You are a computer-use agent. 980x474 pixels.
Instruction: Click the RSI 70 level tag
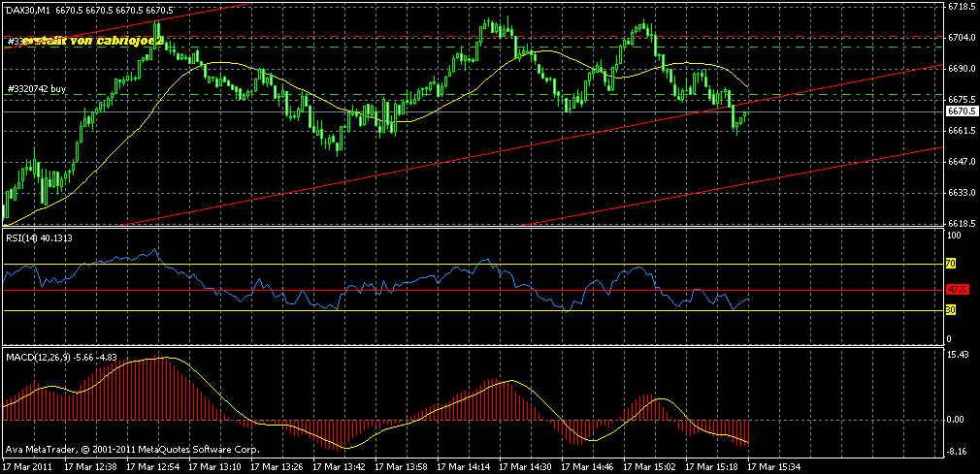950,265
